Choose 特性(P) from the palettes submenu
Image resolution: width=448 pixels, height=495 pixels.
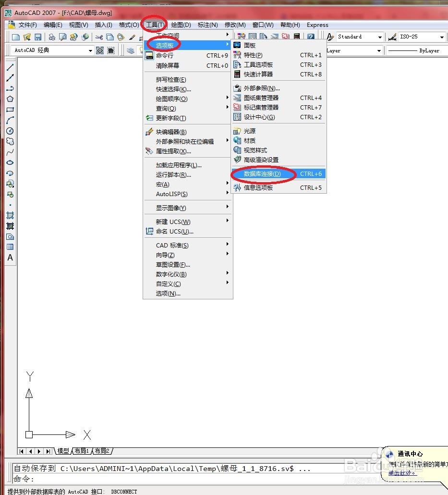click(x=279, y=55)
